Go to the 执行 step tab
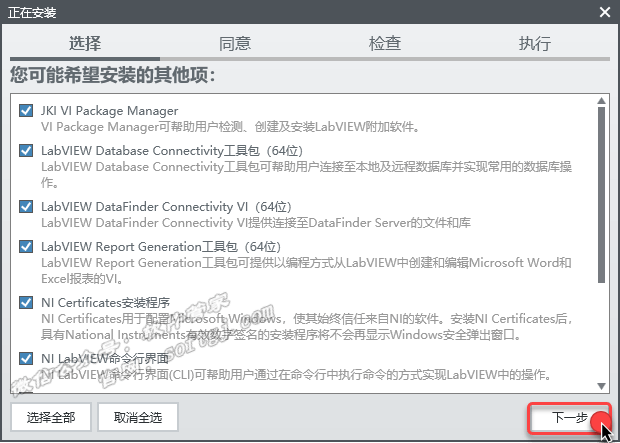The image size is (620, 443). tap(535, 43)
